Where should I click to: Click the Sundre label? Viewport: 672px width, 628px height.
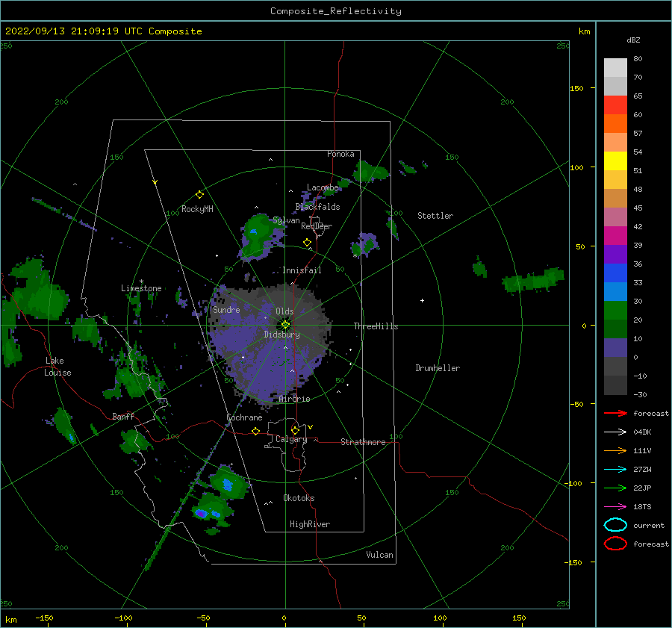[226, 309]
